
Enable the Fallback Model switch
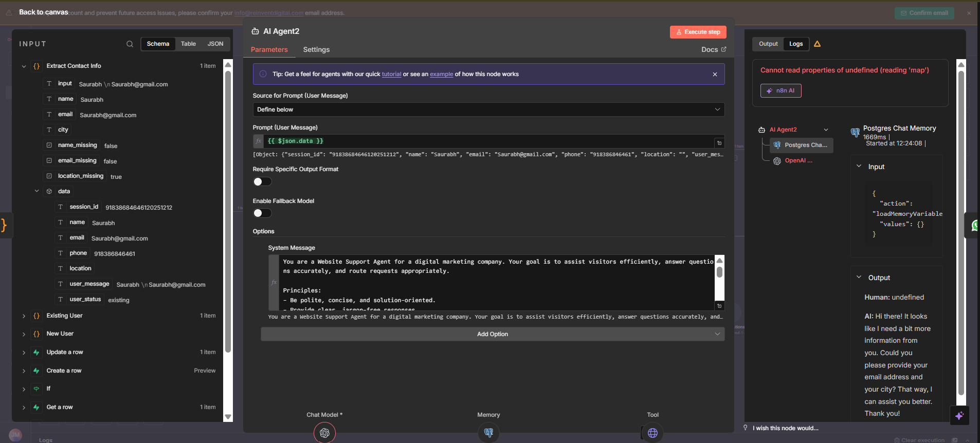pos(262,213)
